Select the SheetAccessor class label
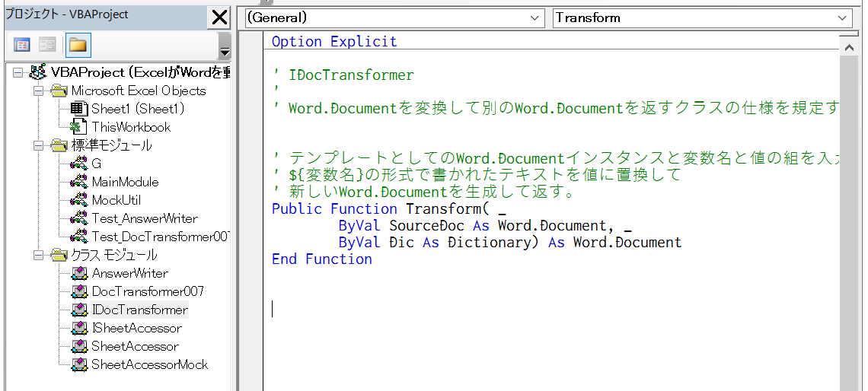Image resolution: width=868 pixels, height=391 pixels. 135,346
